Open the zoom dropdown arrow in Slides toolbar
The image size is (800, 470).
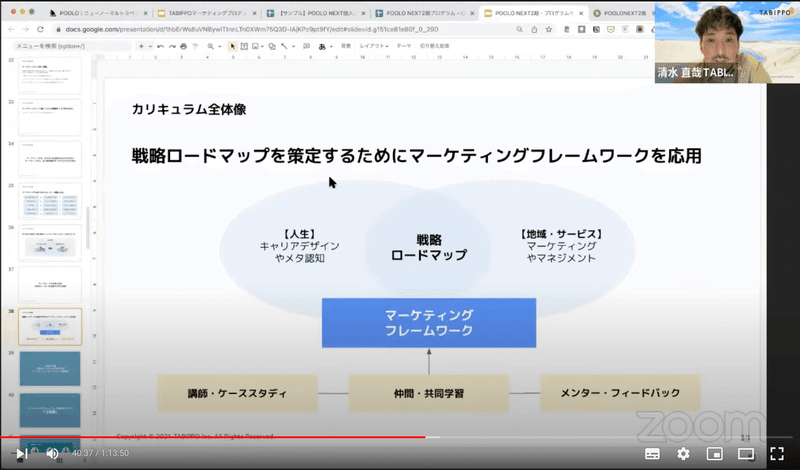pyautogui.click(x=219, y=46)
